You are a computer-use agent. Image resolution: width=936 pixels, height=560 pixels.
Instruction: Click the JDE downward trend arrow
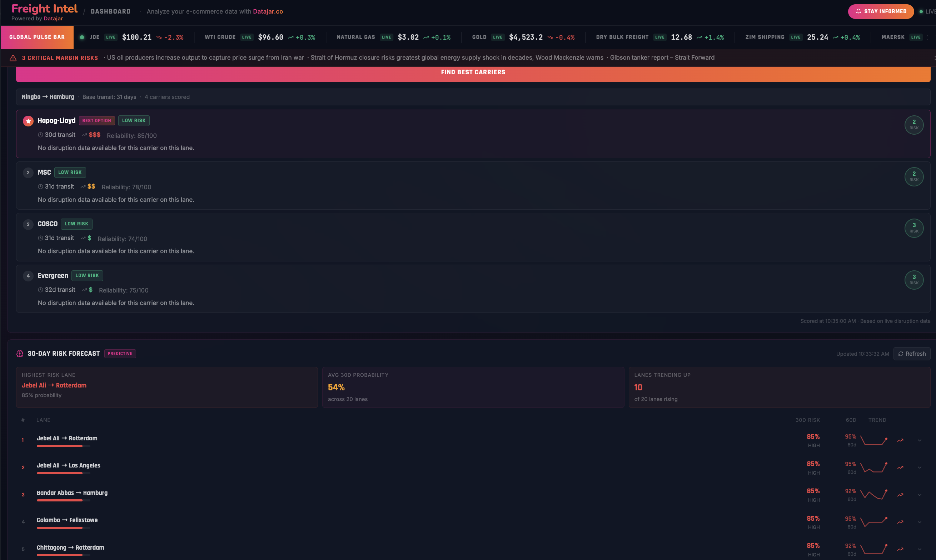[x=159, y=37]
